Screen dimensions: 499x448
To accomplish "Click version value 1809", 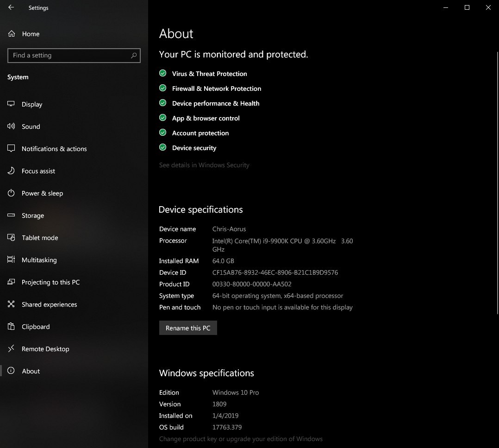I will tap(219, 404).
